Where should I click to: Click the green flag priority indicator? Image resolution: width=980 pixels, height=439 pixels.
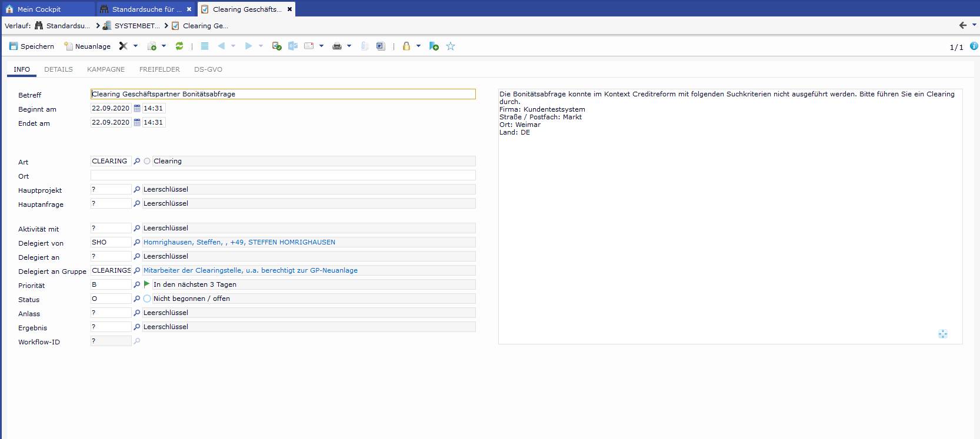(x=147, y=284)
